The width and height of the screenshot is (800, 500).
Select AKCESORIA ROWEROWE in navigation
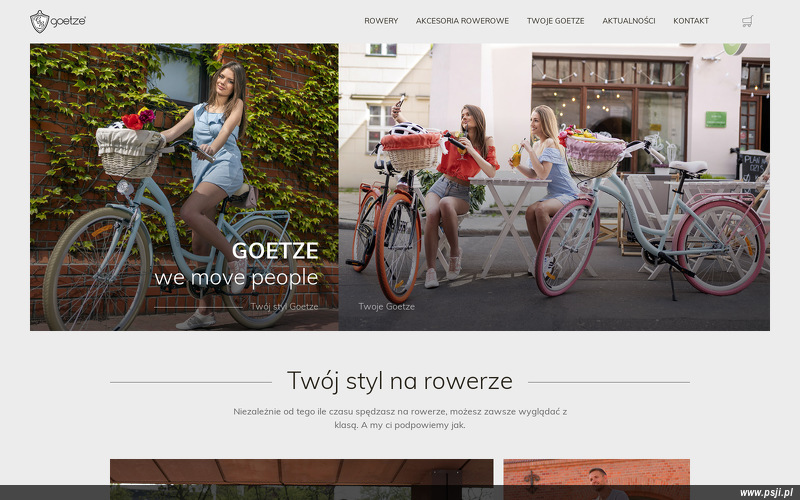[462, 21]
